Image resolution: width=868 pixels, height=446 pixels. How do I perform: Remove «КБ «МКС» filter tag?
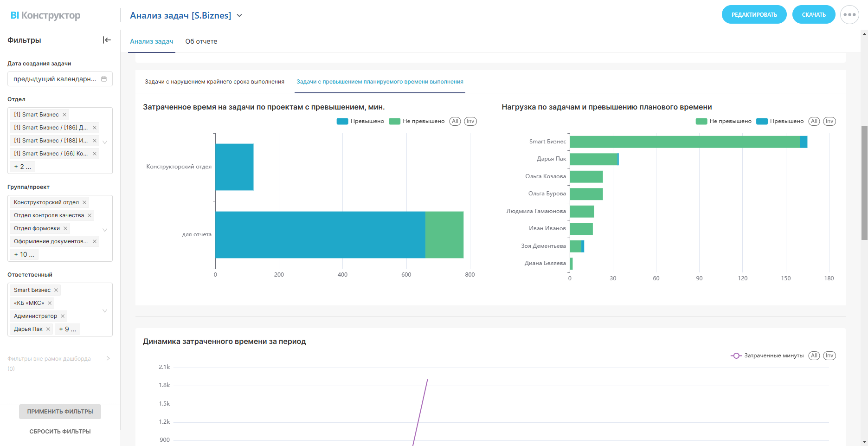point(50,303)
